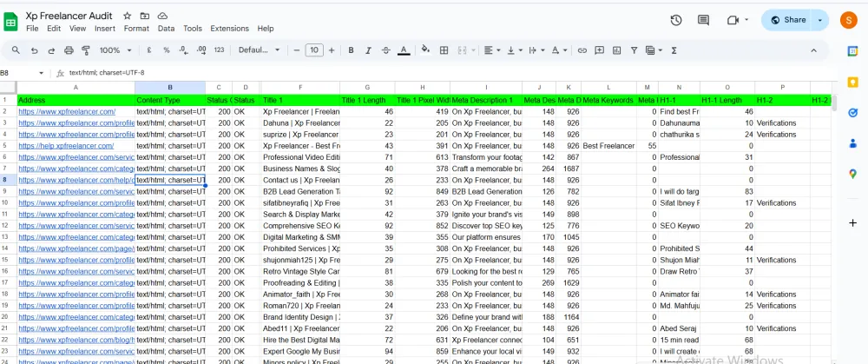Screen dimensions: 868x364
Task: Open the 123 more formats menu
Action: click(220, 50)
